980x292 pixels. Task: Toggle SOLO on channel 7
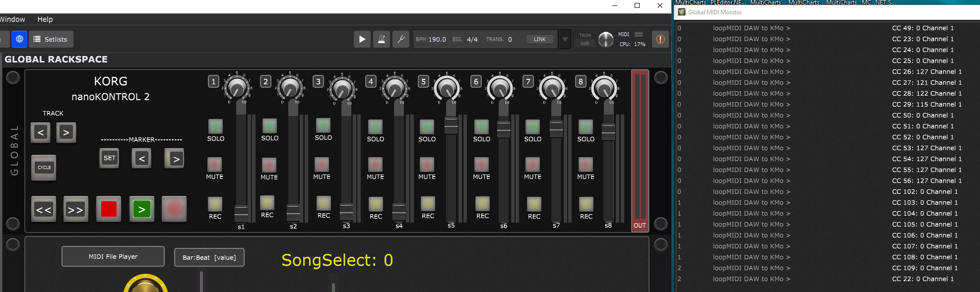(532, 126)
